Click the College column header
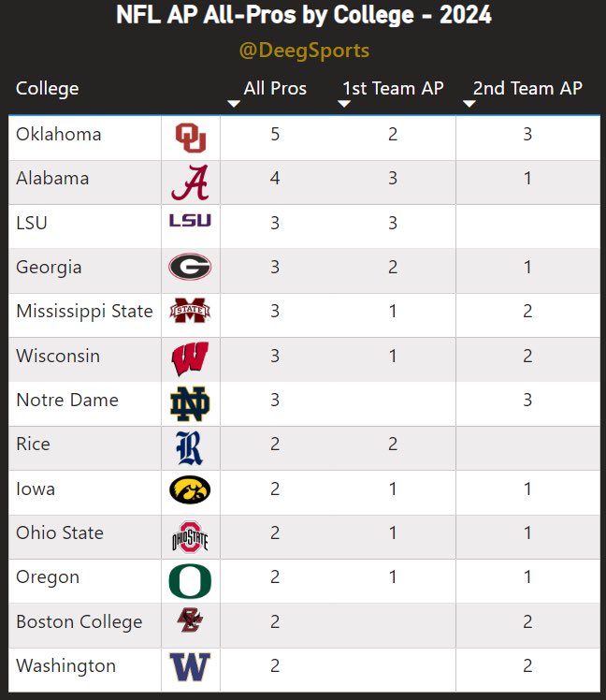The height and width of the screenshot is (700, 606). [48, 89]
